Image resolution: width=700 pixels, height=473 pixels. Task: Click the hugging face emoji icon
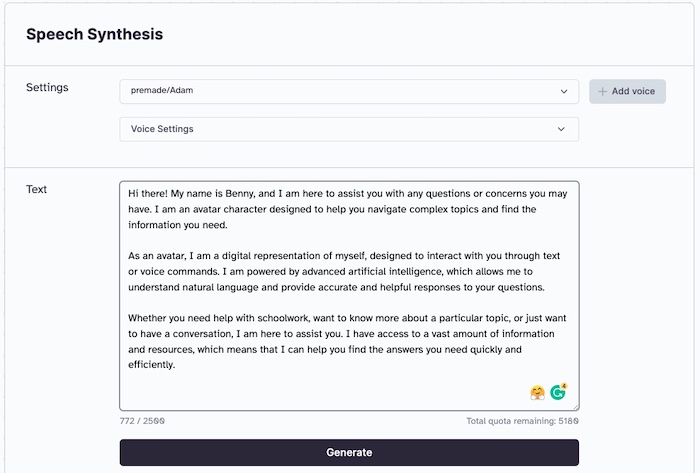click(537, 393)
